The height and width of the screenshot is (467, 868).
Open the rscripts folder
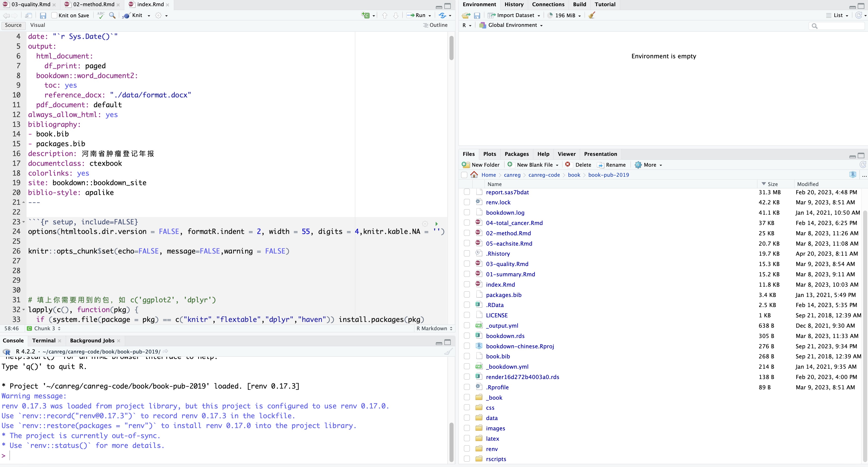[x=496, y=459]
